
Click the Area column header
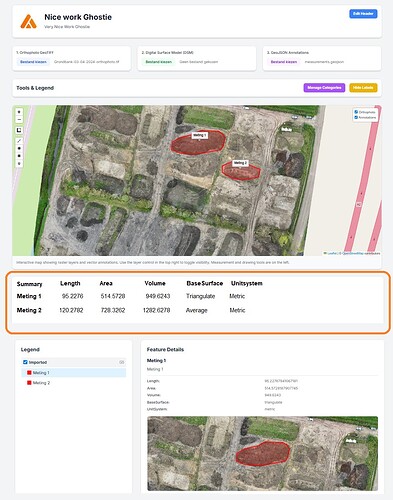tap(106, 283)
